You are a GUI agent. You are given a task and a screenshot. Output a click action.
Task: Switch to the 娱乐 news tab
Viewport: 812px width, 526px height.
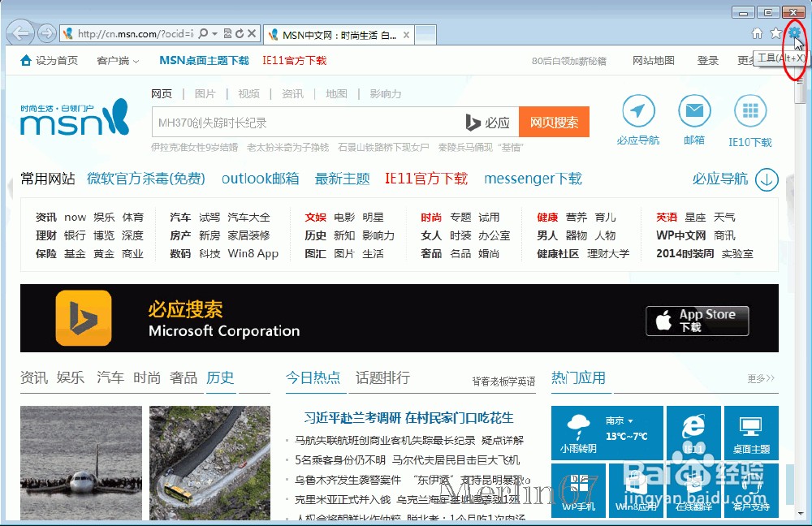pos(71,377)
